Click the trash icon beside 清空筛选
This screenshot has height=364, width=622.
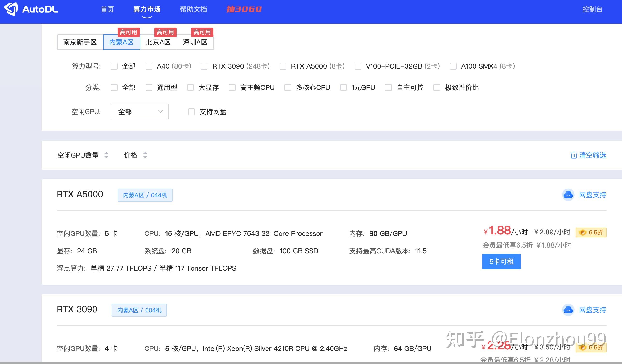pos(573,155)
